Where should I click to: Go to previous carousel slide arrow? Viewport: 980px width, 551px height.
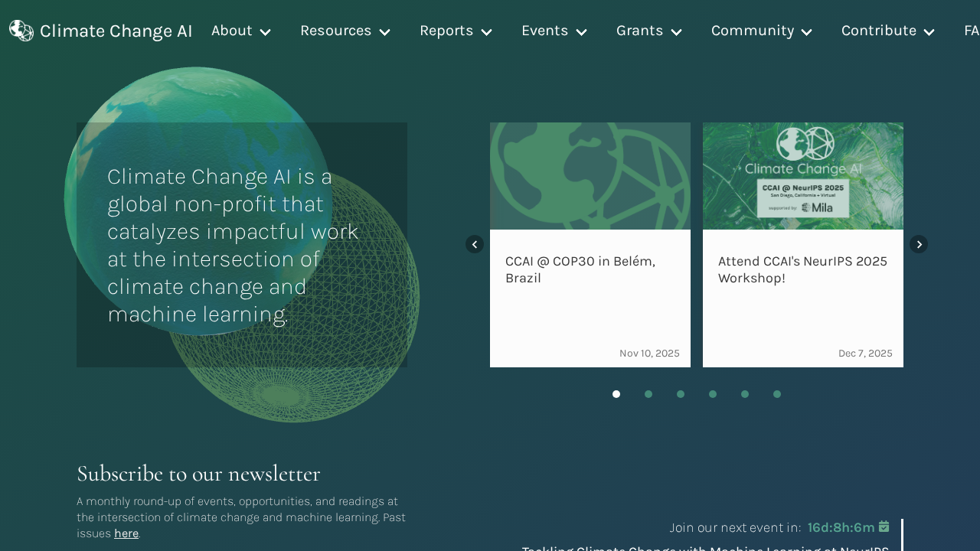tap(475, 244)
